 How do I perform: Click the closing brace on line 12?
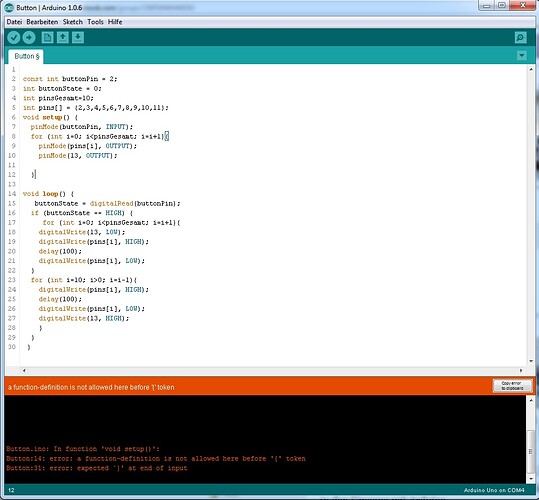pos(33,175)
